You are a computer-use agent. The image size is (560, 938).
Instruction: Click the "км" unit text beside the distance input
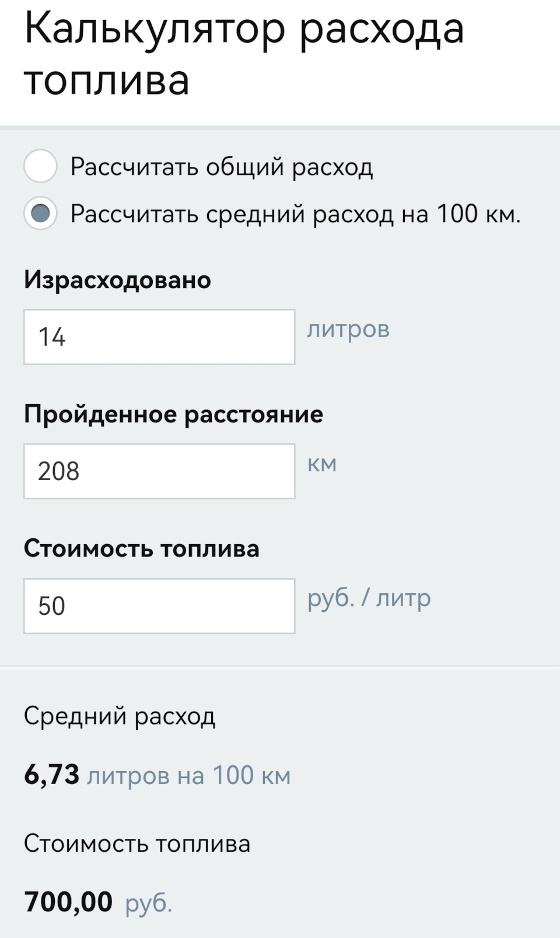click(x=322, y=464)
